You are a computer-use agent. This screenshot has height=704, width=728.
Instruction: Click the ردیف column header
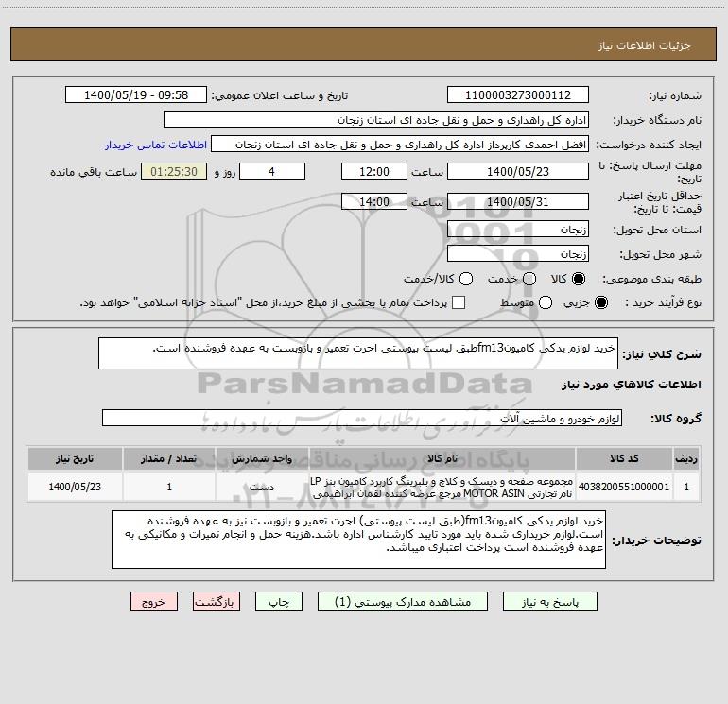click(x=686, y=458)
